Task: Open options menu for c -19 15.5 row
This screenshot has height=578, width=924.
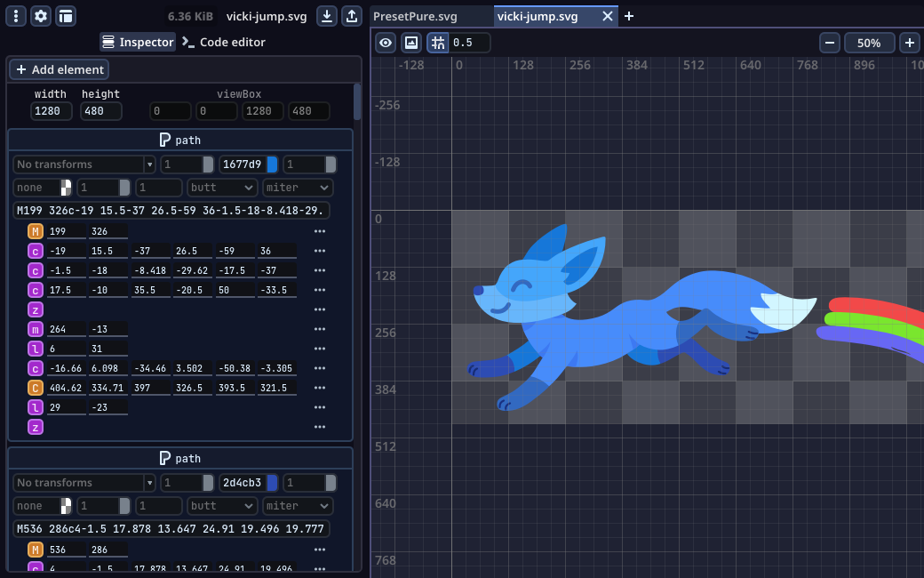Action: click(x=320, y=251)
